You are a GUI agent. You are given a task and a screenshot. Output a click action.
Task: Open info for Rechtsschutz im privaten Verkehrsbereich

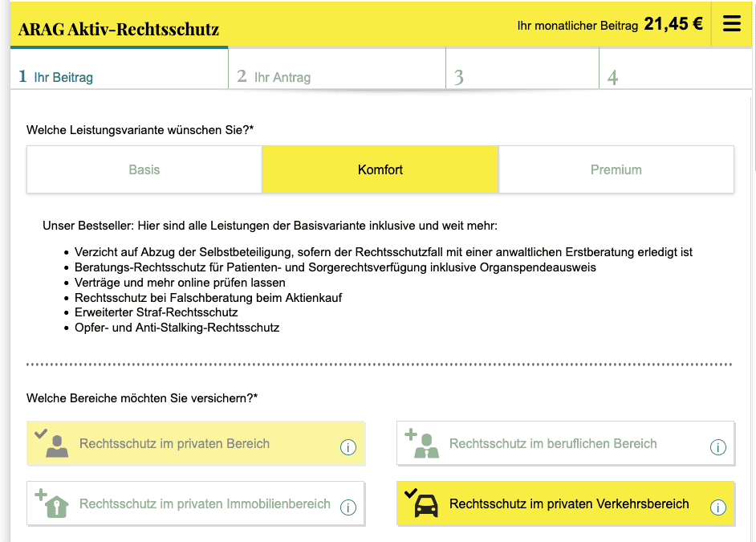click(718, 507)
